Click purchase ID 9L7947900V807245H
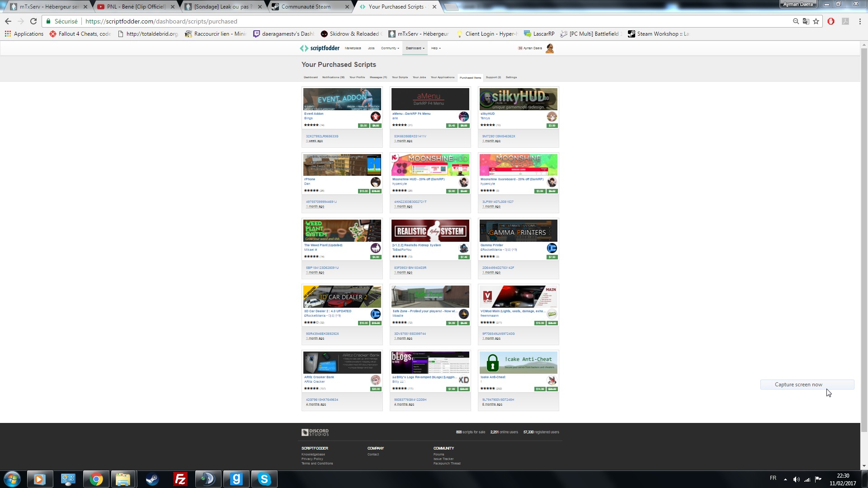The height and width of the screenshot is (488, 868). pos(498,400)
